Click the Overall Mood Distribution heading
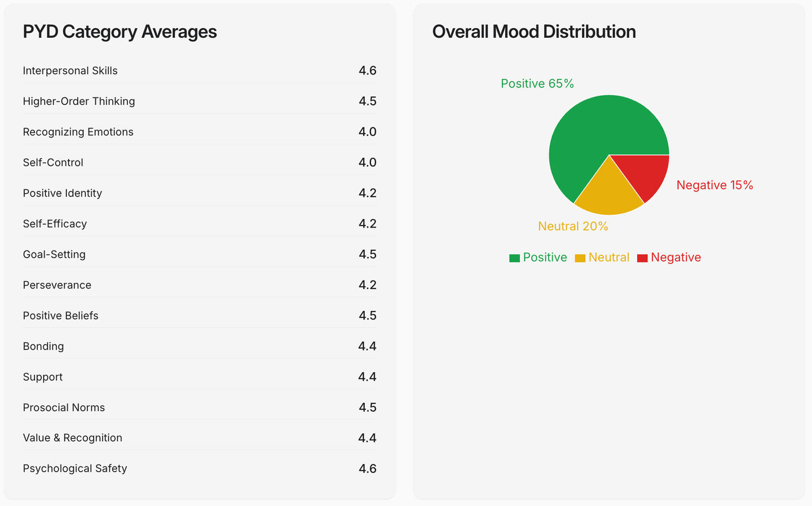The image size is (812, 506). pyautogui.click(x=533, y=32)
